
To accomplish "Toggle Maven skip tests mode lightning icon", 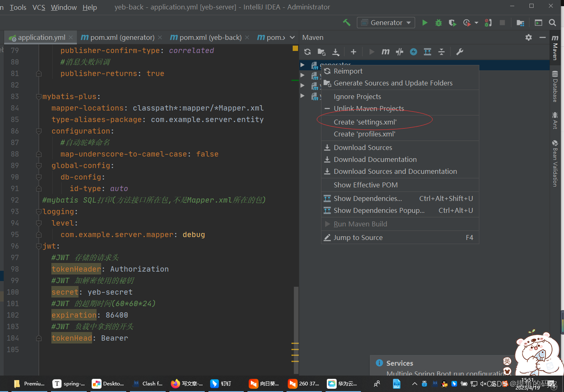I will (414, 52).
